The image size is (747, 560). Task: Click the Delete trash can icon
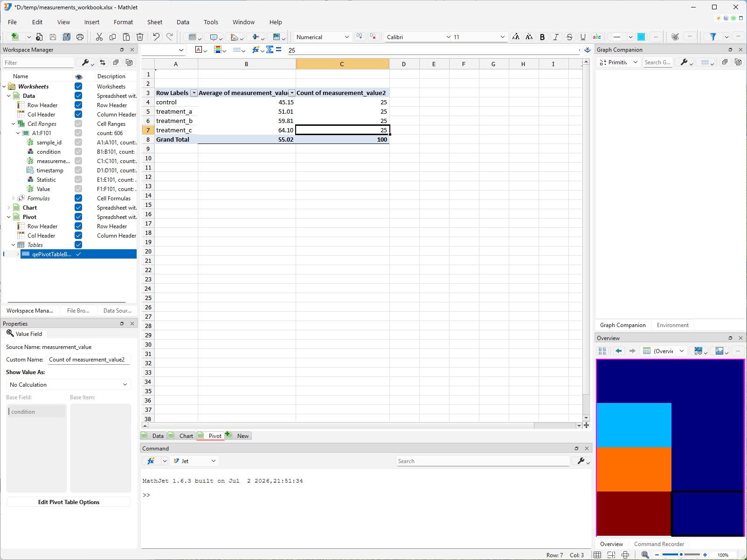coord(140,37)
